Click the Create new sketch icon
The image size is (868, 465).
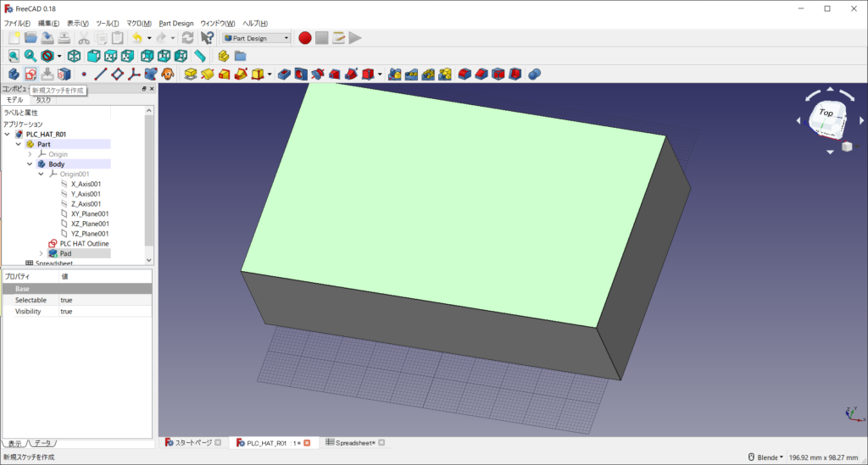pyautogui.click(x=31, y=75)
